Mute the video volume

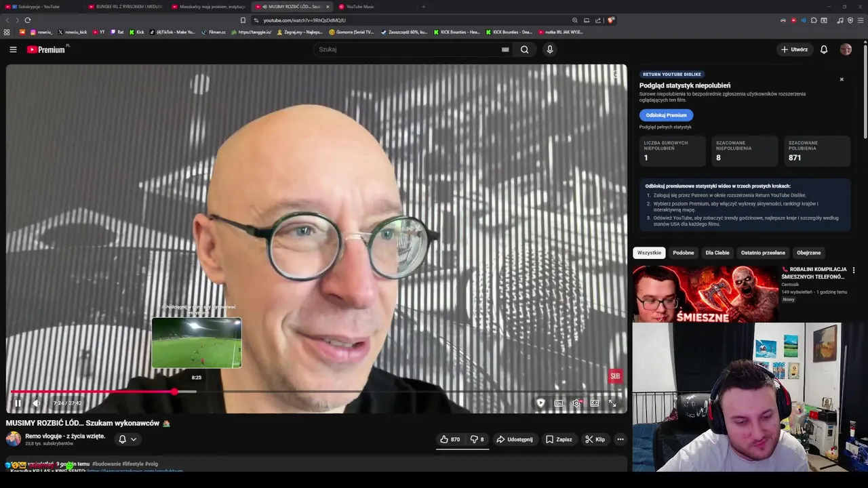click(36, 403)
